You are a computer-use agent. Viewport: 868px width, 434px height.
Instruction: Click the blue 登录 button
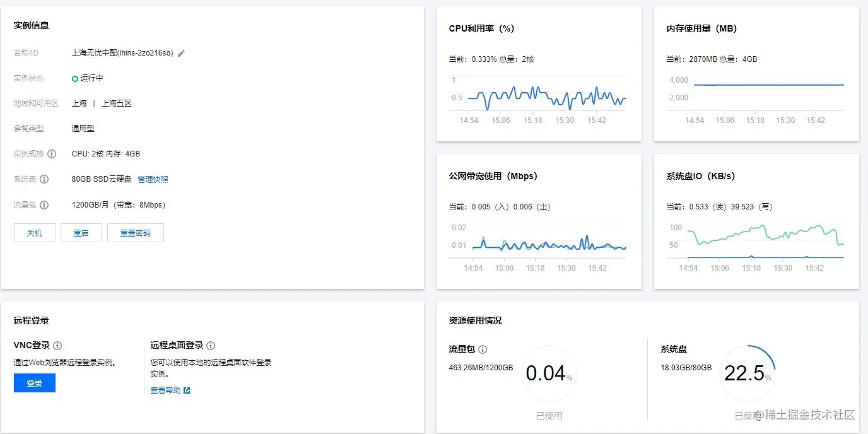[x=35, y=383]
